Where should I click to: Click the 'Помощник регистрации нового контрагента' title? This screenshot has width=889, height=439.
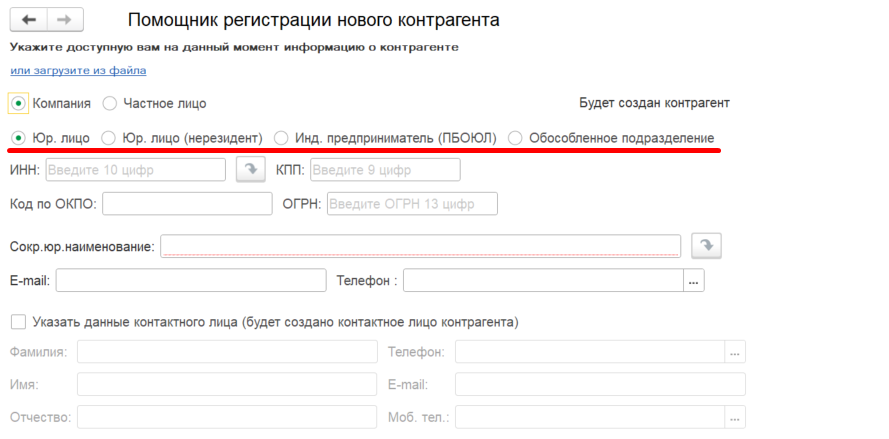click(314, 20)
